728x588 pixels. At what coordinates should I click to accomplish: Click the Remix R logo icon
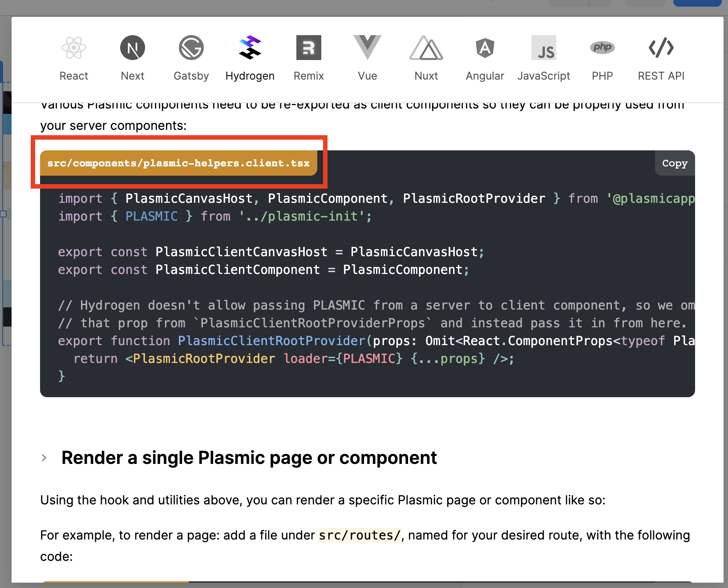309,48
